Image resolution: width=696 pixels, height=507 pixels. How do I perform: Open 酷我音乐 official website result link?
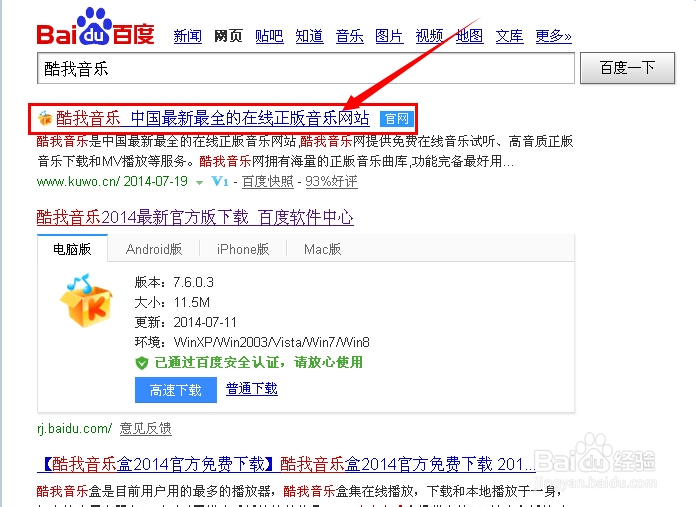(213, 119)
